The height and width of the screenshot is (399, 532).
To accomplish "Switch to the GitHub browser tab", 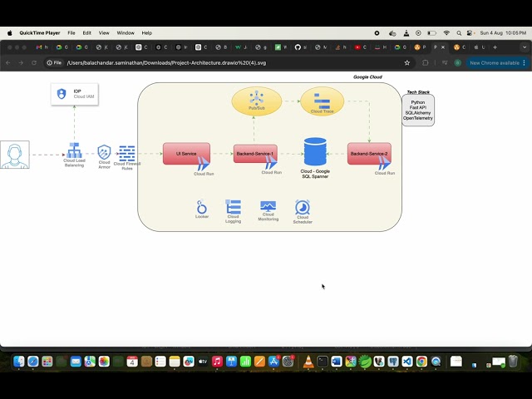I will pyautogui.click(x=301, y=47).
